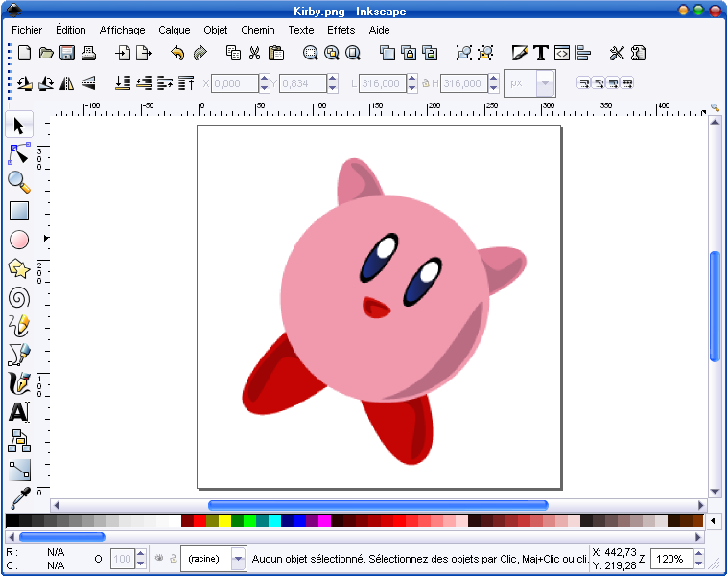Open a file with the folder icon
The height and width of the screenshot is (576, 728).
click(45, 53)
